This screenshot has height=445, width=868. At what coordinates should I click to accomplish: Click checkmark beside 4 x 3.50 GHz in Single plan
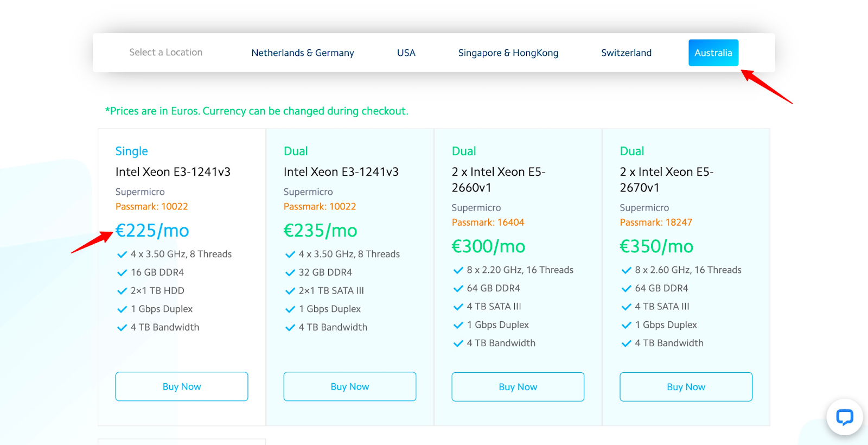coord(122,255)
